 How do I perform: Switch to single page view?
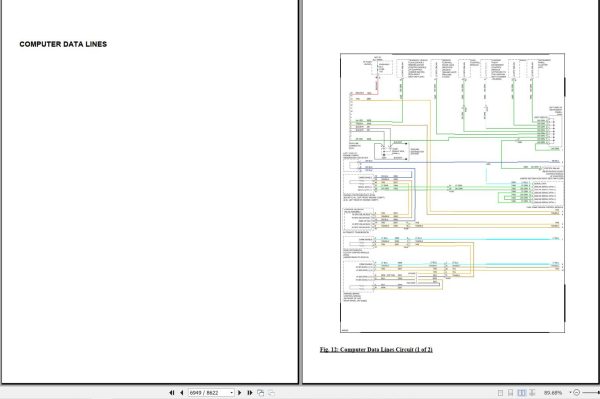point(500,392)
